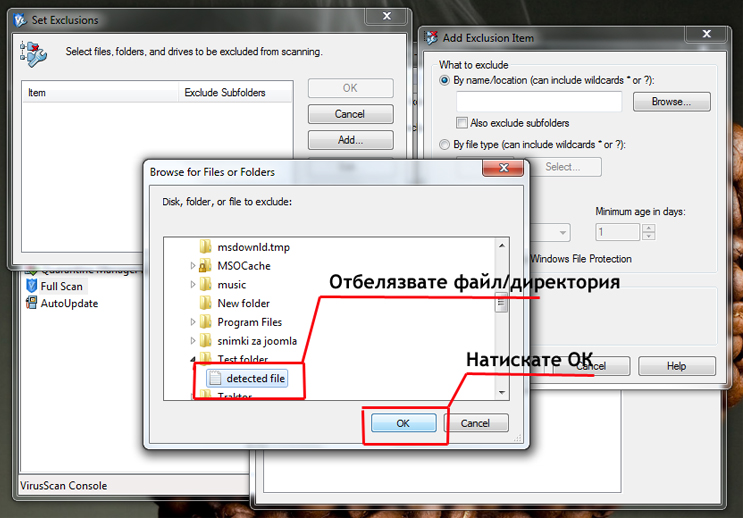Viewport: 743px width, 518px height.
Task: Select the msdownld.tmp folder
Action: click(x=253, y=247)
